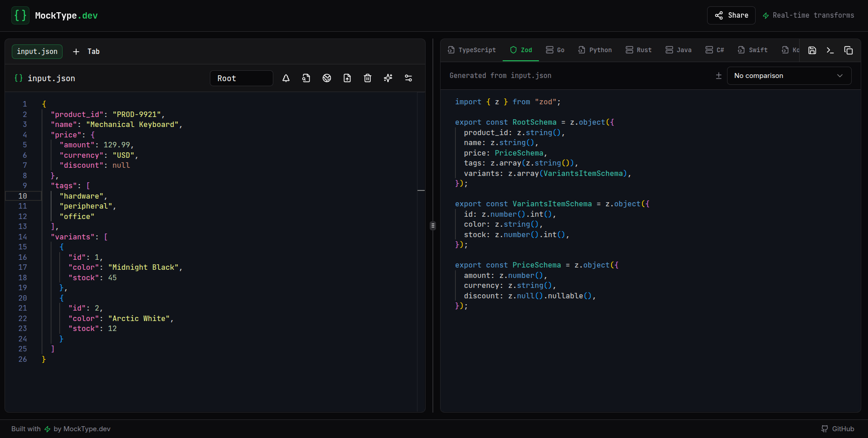
Task: Generate mock data with the AI sparkles icon
Action: pos(388,78)
